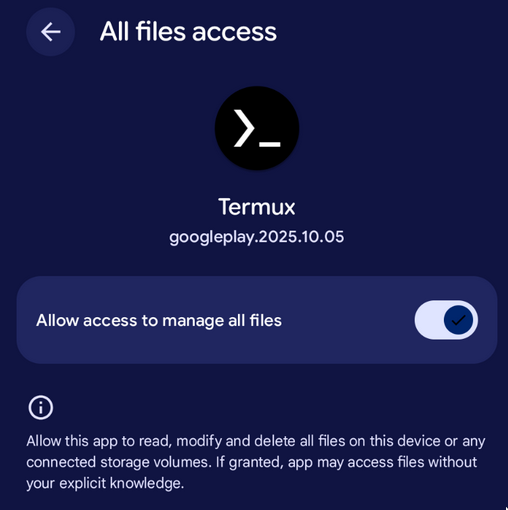Click the prompt chevron inside the Termux logo

tap(244, 128)
